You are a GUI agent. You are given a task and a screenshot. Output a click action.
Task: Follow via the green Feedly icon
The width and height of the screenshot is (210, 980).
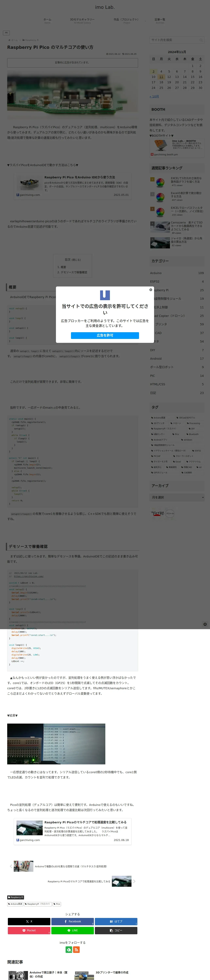click(x=69, y=950)
